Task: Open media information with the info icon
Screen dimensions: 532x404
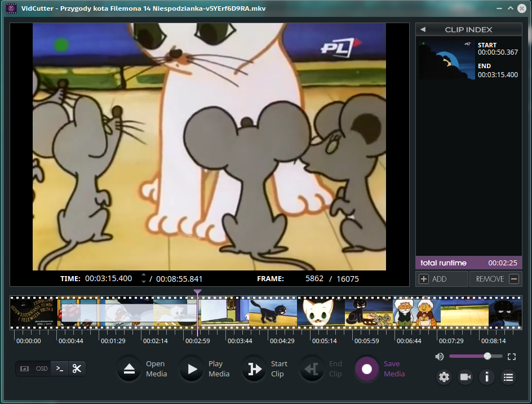Action: pos(487,377)
